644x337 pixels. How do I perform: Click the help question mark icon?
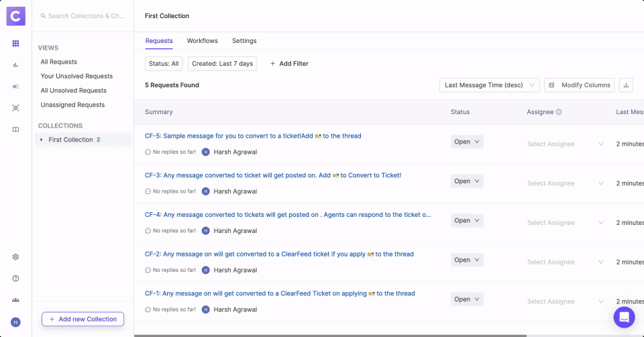(15, 279)
